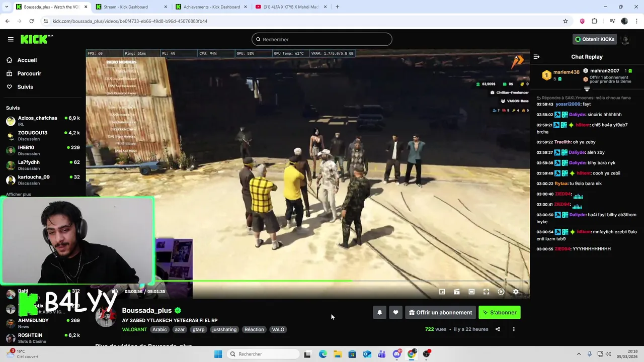Open AHMEDLNDY recommended channel
This screenshot has height=362, width=644.
(43, 323)
